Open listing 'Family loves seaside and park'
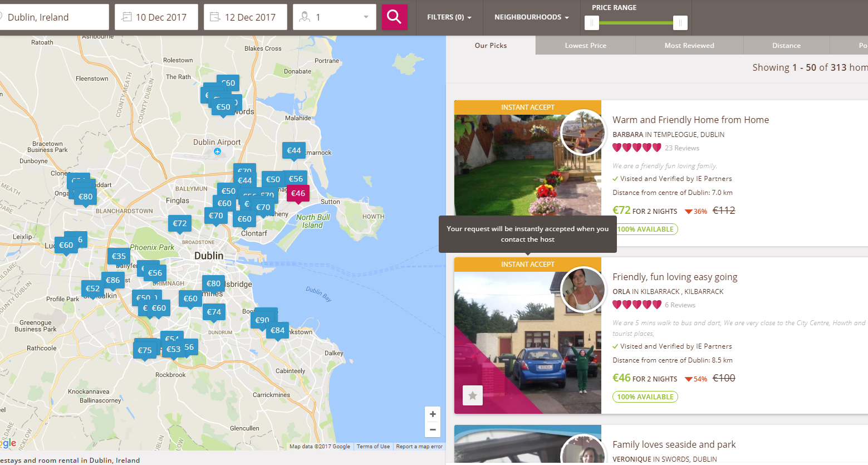Viewport: 868px width, 465px height. (x=674, y=444)
